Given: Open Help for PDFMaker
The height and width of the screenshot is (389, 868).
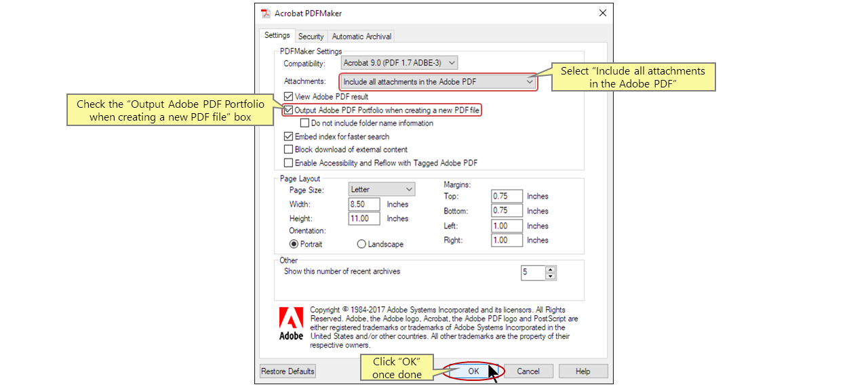Looking at the screenshot, I should 583,371.
